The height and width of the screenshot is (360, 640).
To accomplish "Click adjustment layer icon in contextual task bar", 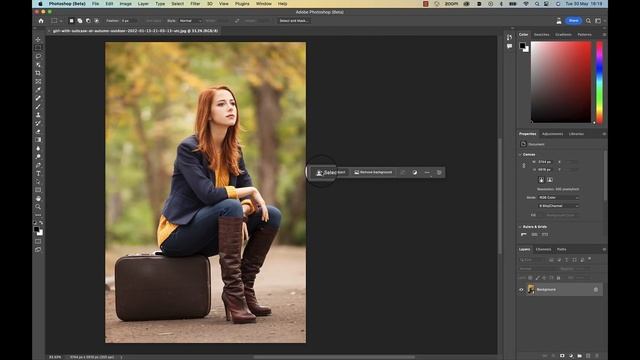I will click(415, 173).
